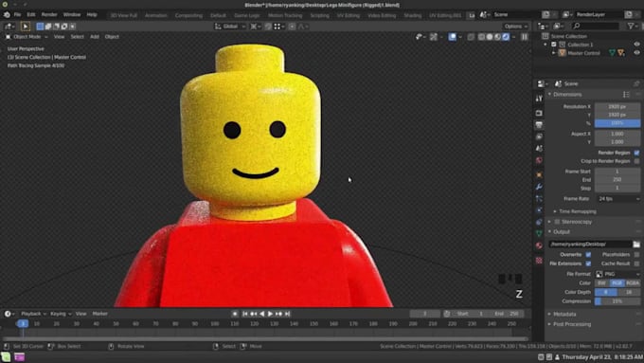This screenshot has height=363, width=644.
Task: Open the Texture properties tab icon
Action: coord(539,261)
